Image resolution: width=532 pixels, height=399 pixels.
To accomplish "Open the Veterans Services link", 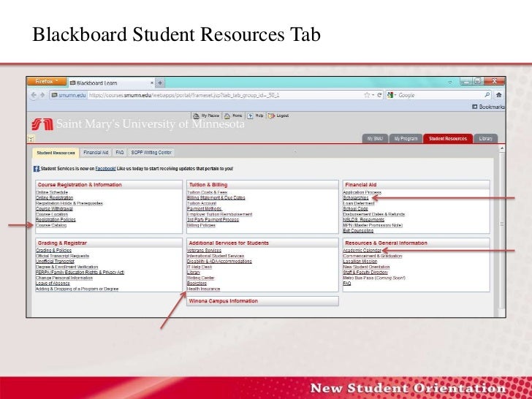I will 205,251.
